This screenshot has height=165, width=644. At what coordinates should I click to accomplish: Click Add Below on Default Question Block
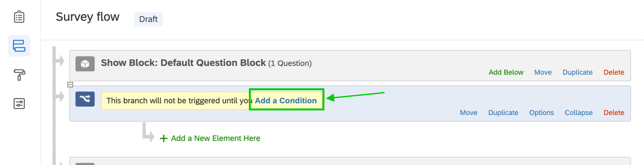pos(506,72)
